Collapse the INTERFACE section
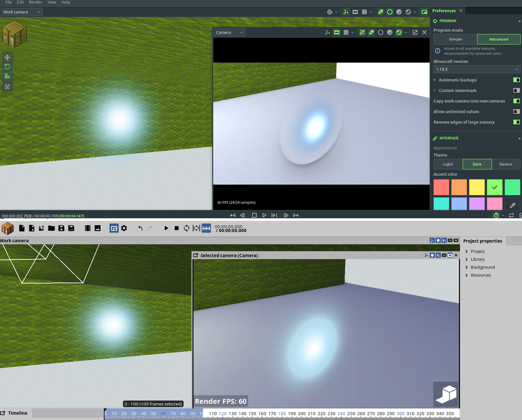The height and width of the screenshot is (420, 522). [519, 138]
